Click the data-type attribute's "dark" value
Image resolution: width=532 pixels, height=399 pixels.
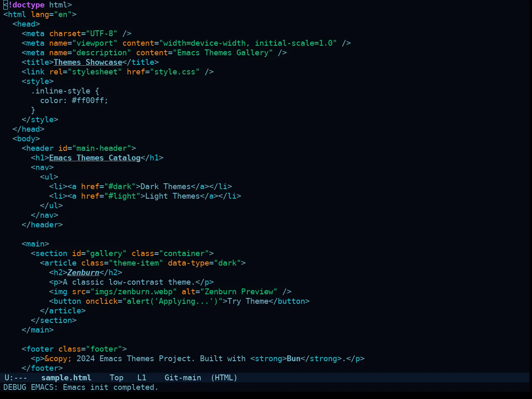coord(227,263)
